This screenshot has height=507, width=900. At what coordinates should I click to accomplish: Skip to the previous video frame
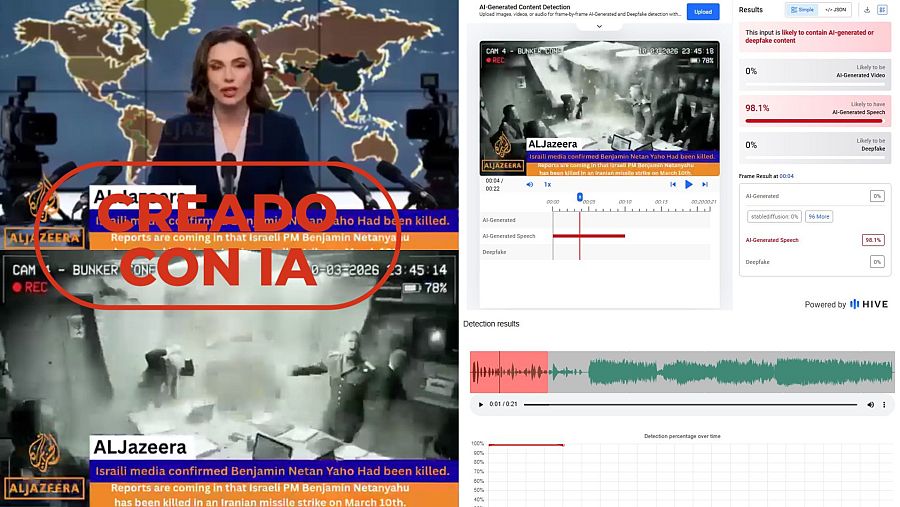pos(673,184)
